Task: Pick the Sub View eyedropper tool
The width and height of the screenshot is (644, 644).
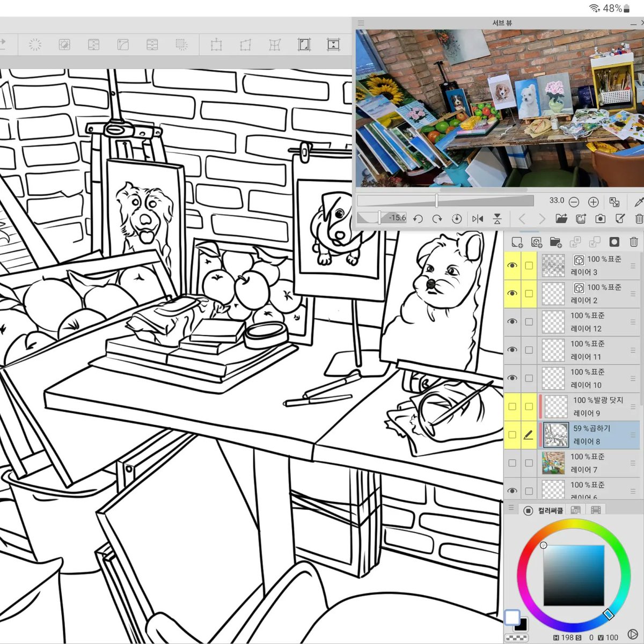Action: click(639, 202)
